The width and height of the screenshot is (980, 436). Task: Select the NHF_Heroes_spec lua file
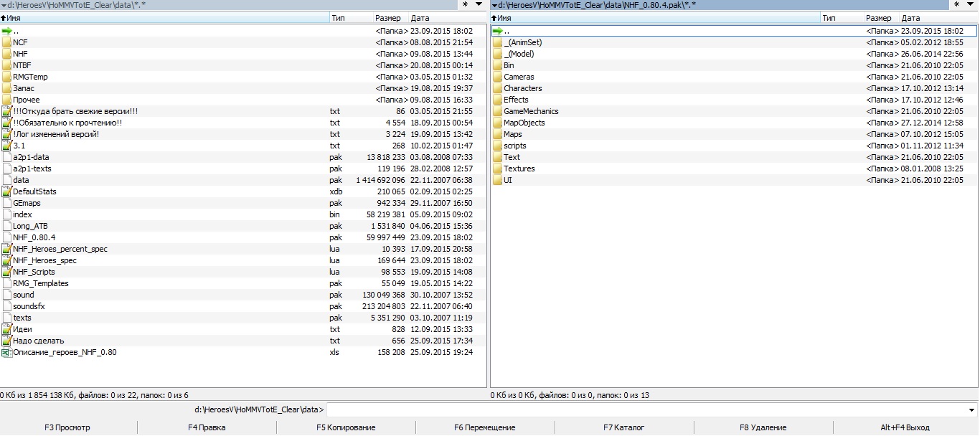click(x=243, y=260)
